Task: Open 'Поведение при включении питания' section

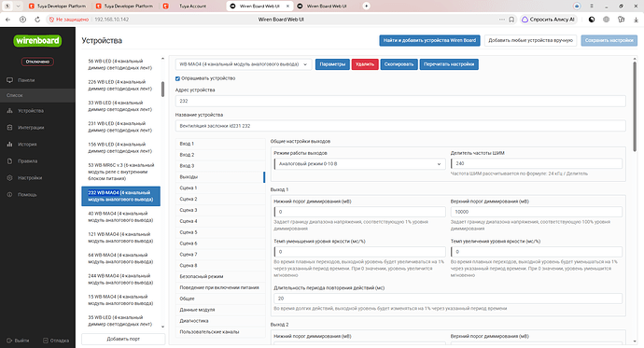Action: 220,287
